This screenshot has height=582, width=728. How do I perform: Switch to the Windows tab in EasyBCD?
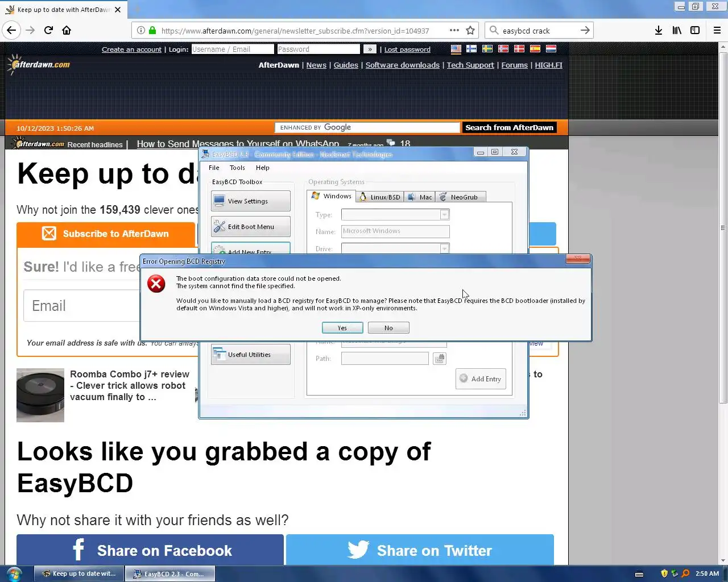(x=332, y=196)
